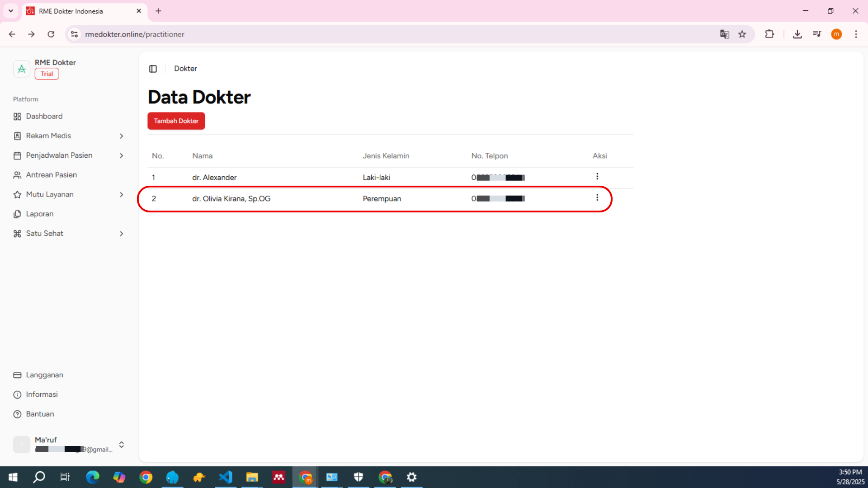The width and height of the screenshot is (868, 488).
Task: Toggle the sidebar panel icon
Action: click(x=153, y=69)
